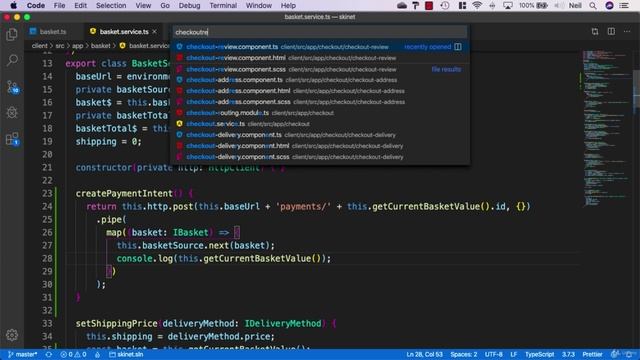This screenshot has width=640, height=360.
Task: Click the 'client' breadcrumb segment
Action: click(40, 46)
